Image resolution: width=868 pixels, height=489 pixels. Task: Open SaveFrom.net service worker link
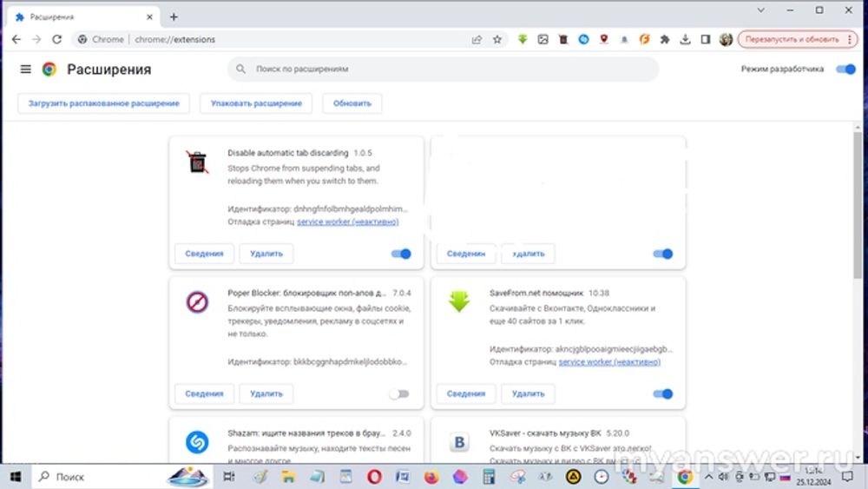point(609,361)
